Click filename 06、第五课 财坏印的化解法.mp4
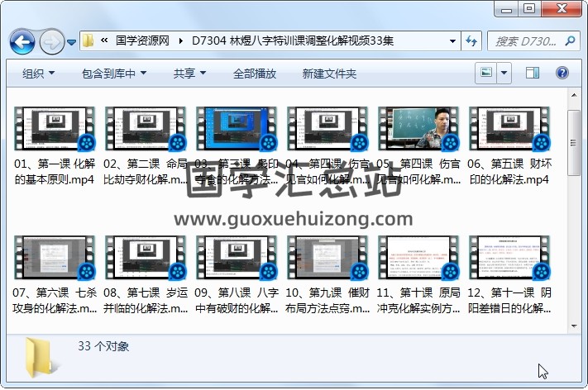The image size is (588, 390). coord(509,172)
